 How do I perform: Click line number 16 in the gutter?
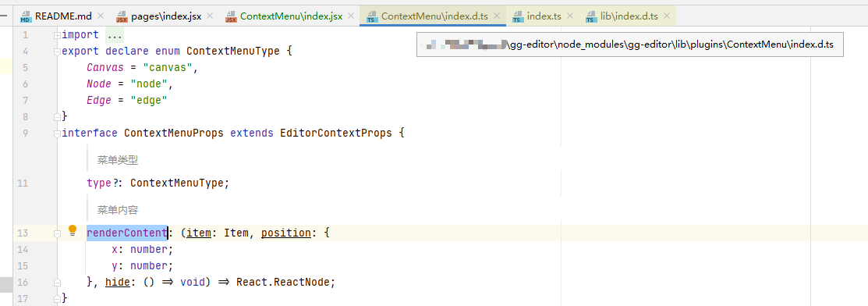click(x=23, y=282)
